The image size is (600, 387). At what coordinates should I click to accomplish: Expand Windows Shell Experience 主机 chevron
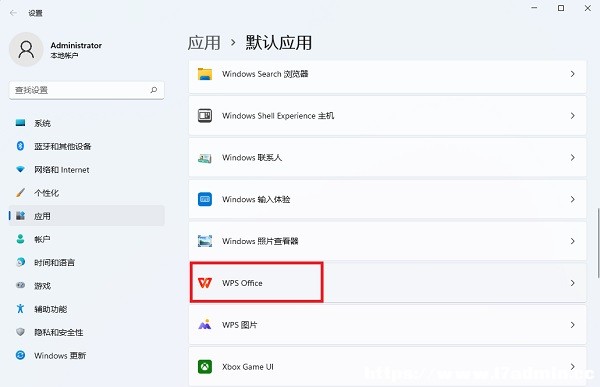[572, 116]
